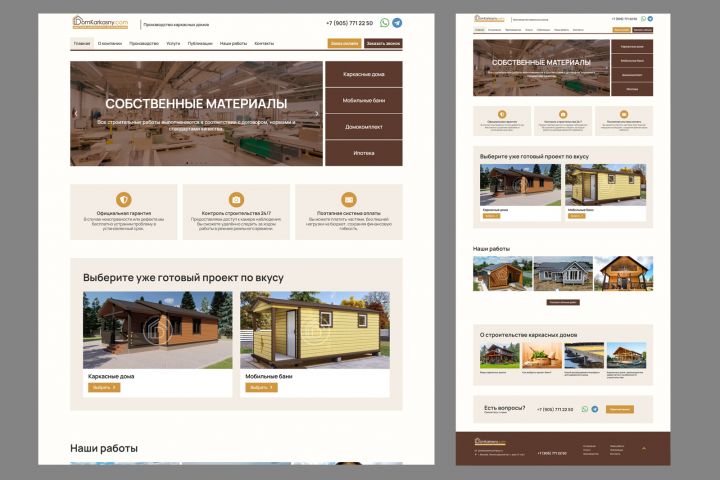The height and width of the screenshot is (480, 720).
Task: Go to previous hero slide arrow
Action: [x=76, y=113]
